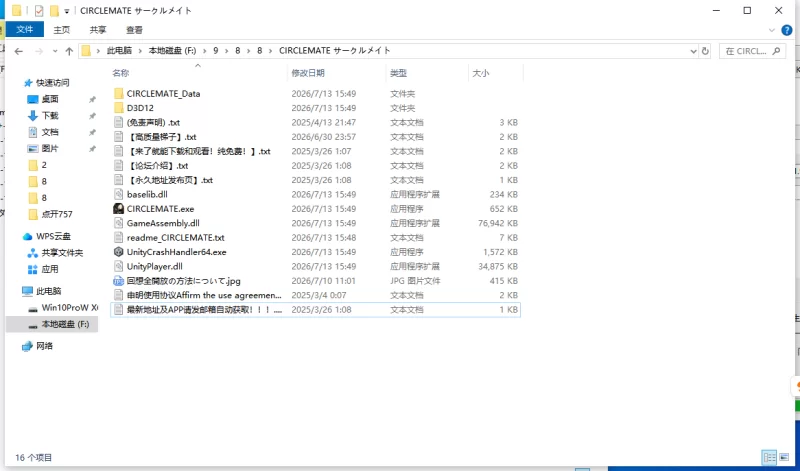Viewport: 800px width, 471px height.
Task: Open the 文件 ribbon tab
Action: click(24, 30)
